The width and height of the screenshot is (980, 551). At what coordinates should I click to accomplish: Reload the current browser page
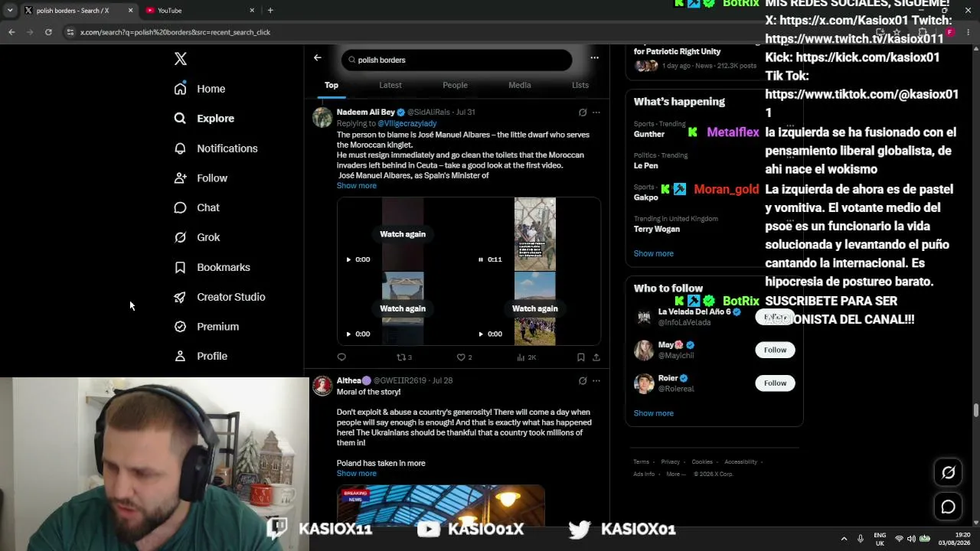[48, 32]
